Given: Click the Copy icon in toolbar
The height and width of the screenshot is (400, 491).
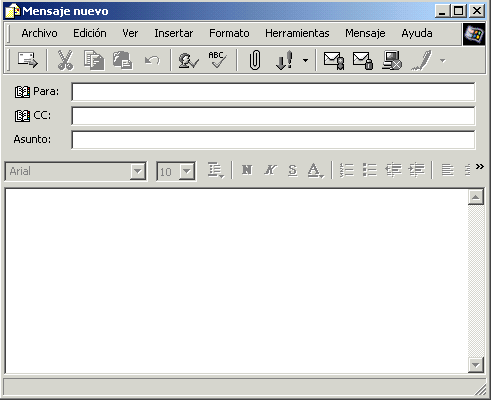Looking at the screenshot, I should [x=94, y=60].
